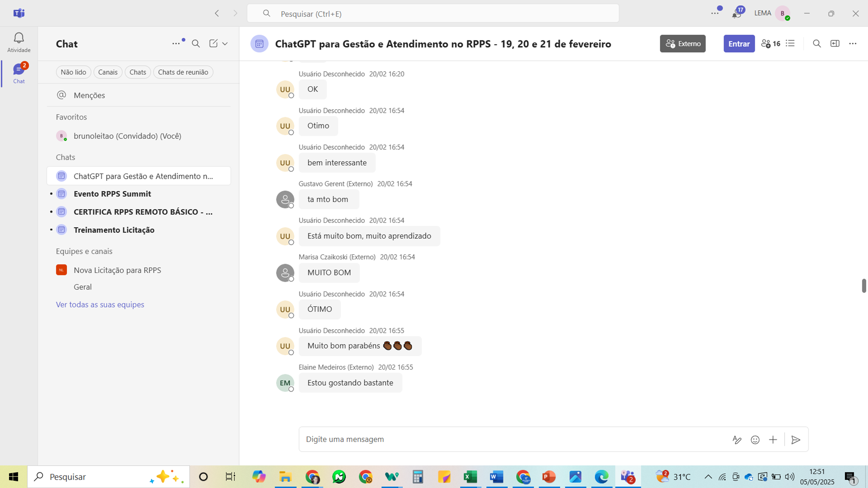868x488 pixels.
Task: Filter by Chats de reunião
Action: point(183,72)
